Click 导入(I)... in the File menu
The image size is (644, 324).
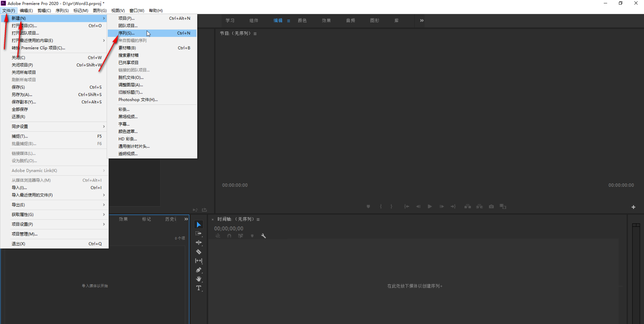tap(19, 188)
